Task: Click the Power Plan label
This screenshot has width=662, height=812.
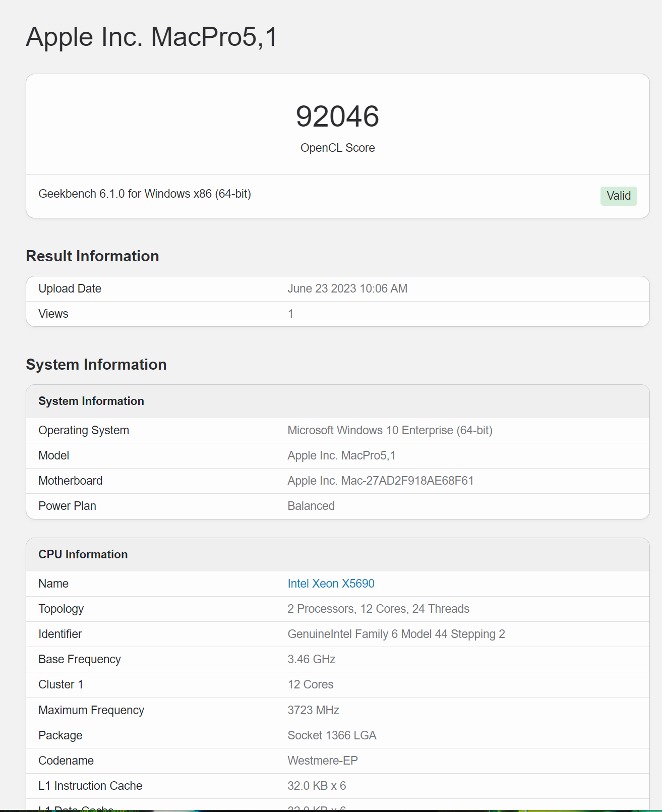Action: 67,506
